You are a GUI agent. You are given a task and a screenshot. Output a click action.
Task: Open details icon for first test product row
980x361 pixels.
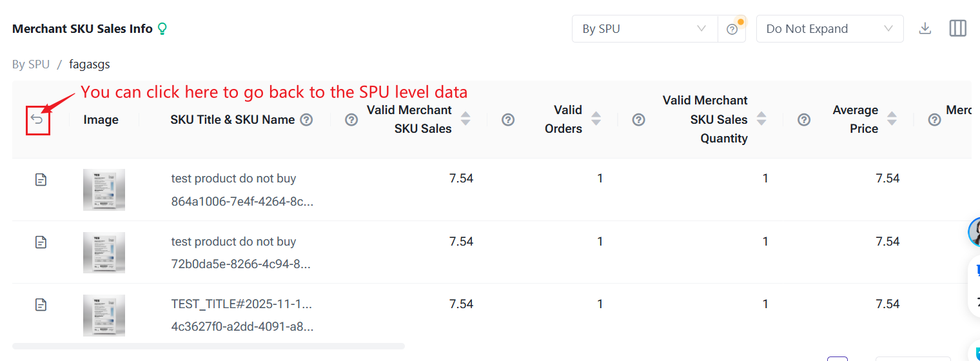click(x=41, y=180)
